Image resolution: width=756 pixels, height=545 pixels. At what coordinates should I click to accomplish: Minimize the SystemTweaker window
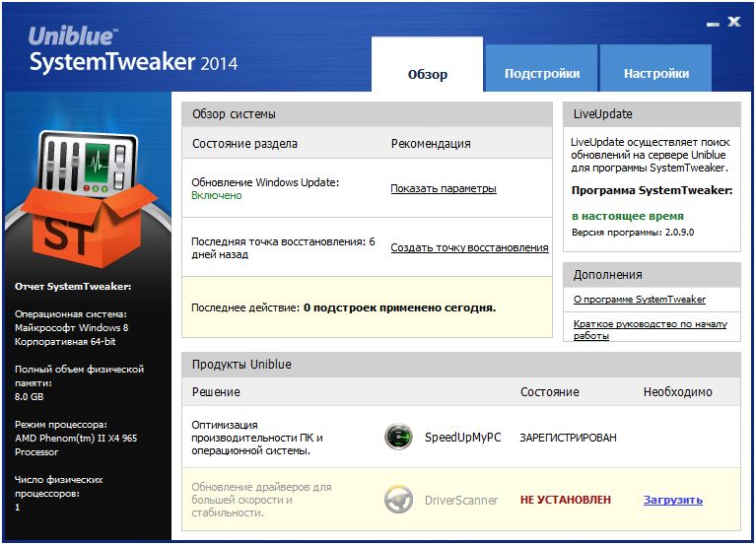(x=713, y=24)
